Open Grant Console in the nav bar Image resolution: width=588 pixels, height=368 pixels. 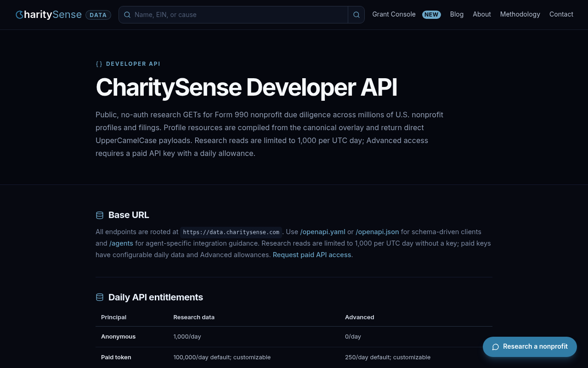pyautogui.click(x=394, y=14)
